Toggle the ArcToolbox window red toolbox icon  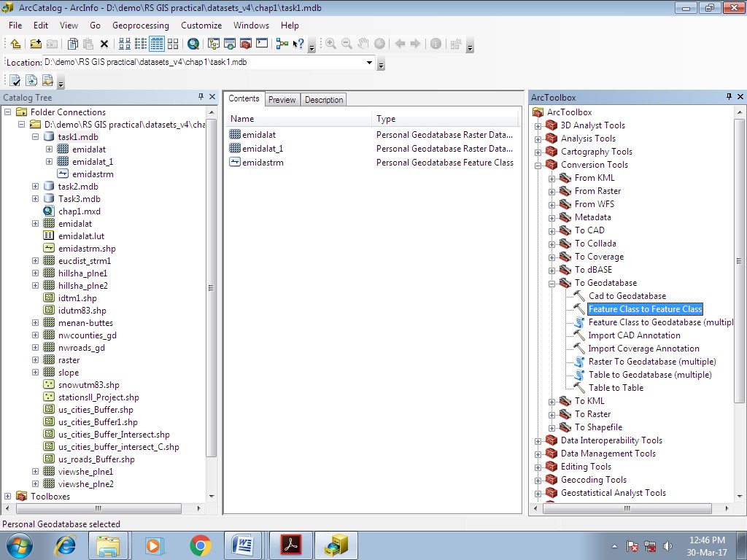click(246, 44)
